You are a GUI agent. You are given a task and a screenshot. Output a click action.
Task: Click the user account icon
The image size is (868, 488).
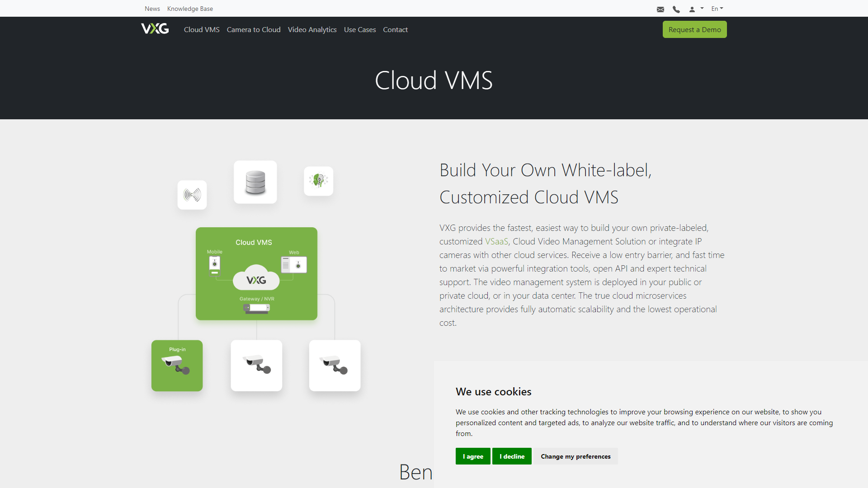click(693, 9)
